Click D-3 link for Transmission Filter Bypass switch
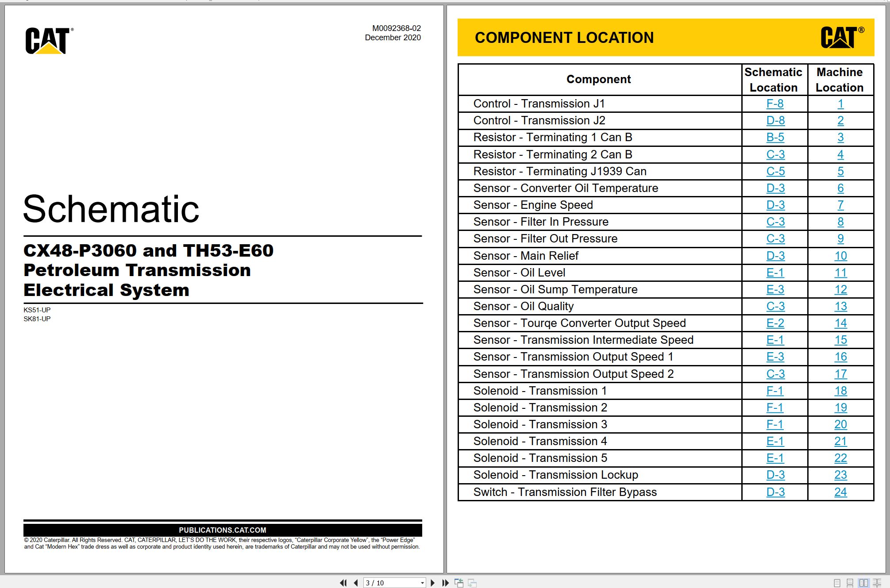 (x=775, y=492)
